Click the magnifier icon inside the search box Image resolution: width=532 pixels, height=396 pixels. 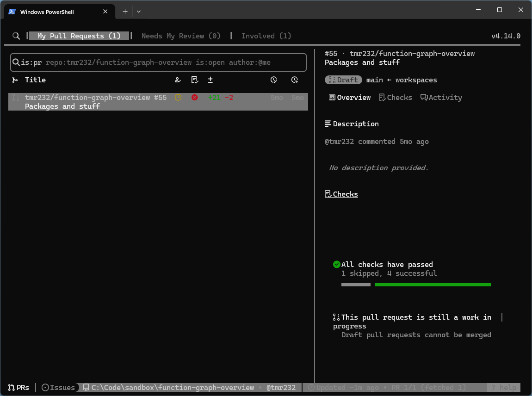tap(16, 62)
